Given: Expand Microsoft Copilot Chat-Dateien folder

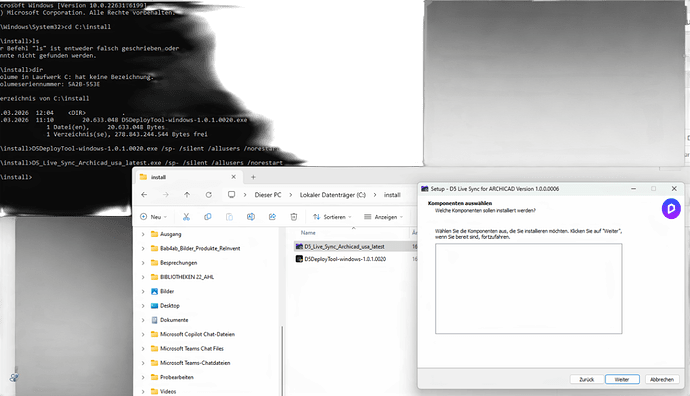Looking at the screenshot, I should 143,334.
